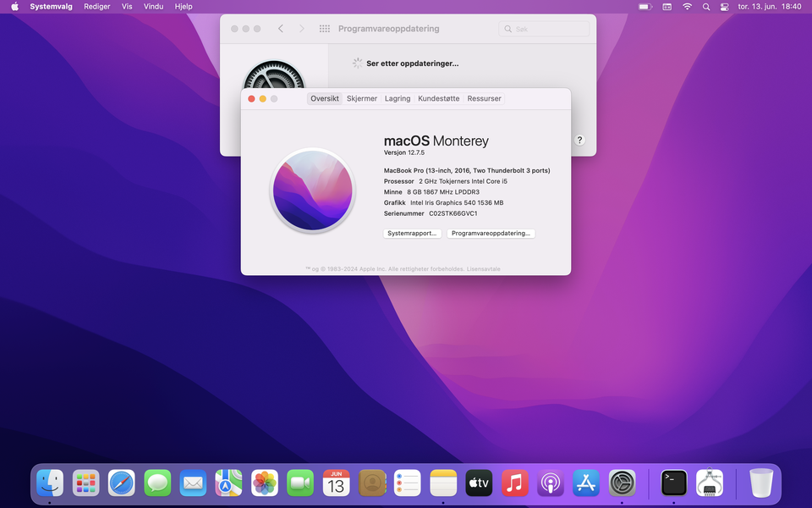Launch Apple TV from the Dock
Image resolution: width=812 pixels, height=508 pixels.
point(479,483)
